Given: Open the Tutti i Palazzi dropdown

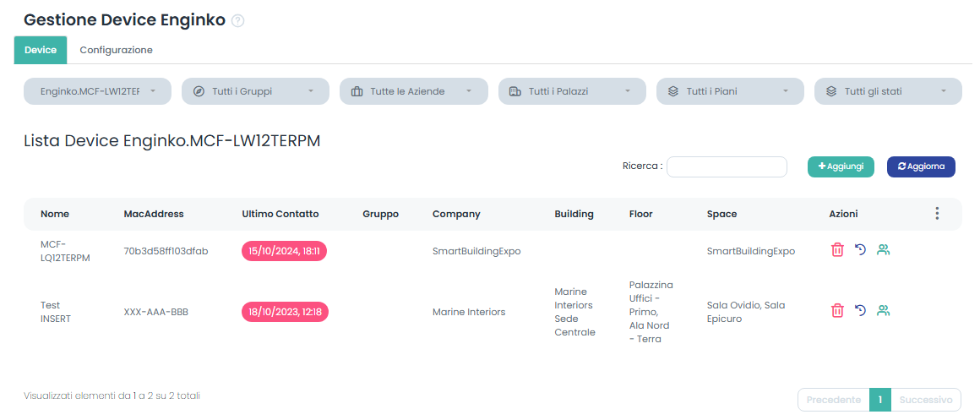Looking at the screenshot, I should pos(572,91).
